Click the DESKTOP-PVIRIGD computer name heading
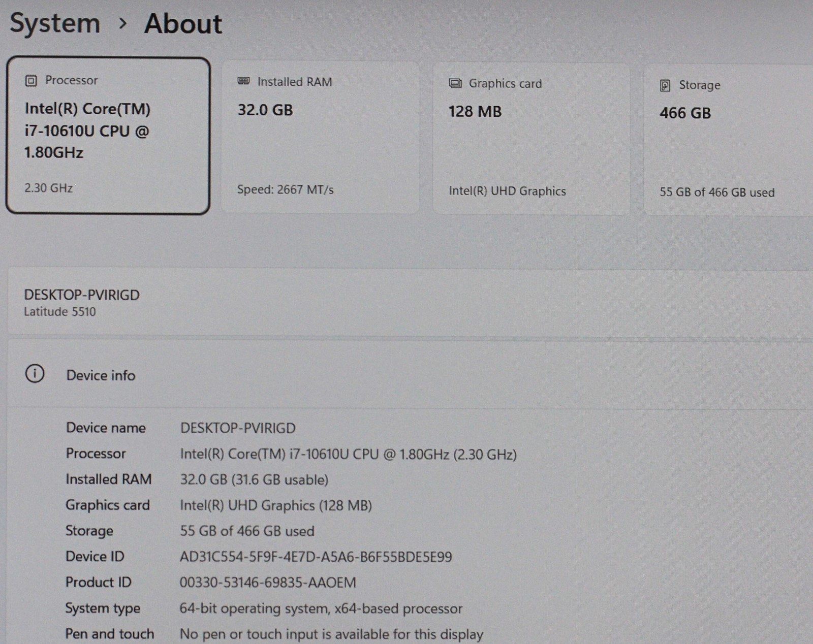This screenshot has width=813, height=644. coord(82,295)
